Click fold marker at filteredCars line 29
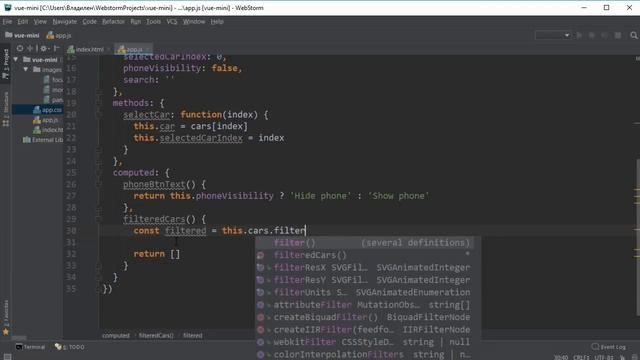This screenshot has width=640, height=360. [98, 220]
